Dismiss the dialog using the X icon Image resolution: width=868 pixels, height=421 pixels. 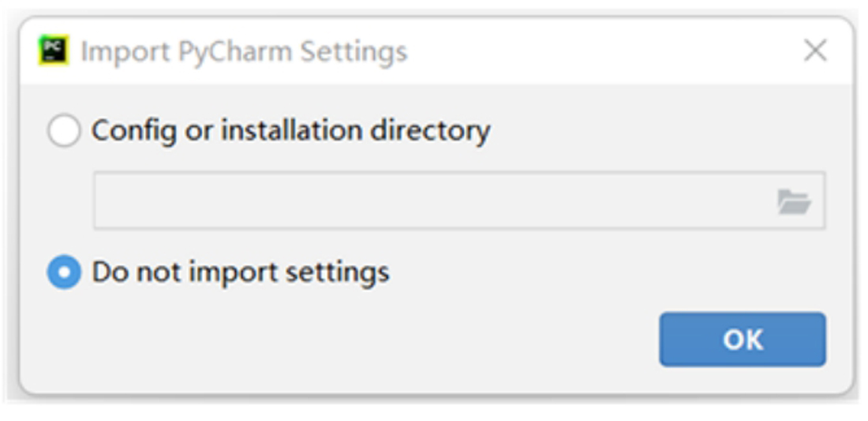[815, 51]
